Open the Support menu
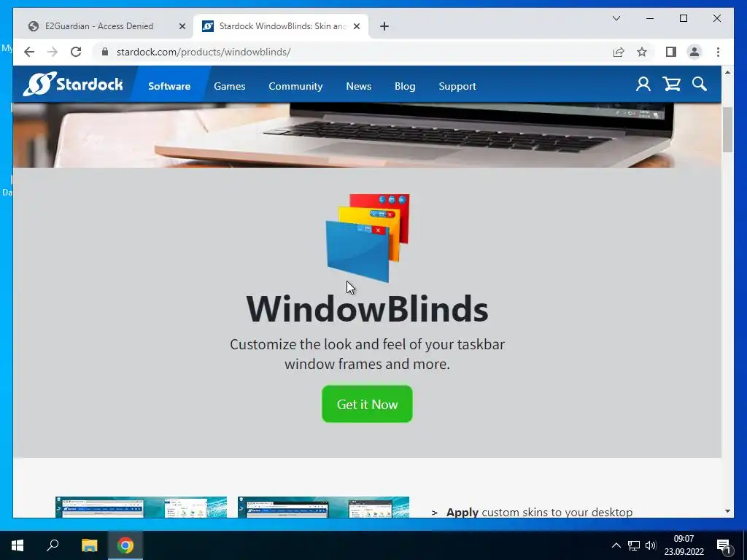The height and width of the screenshot is (560, 747). [457, 86]
